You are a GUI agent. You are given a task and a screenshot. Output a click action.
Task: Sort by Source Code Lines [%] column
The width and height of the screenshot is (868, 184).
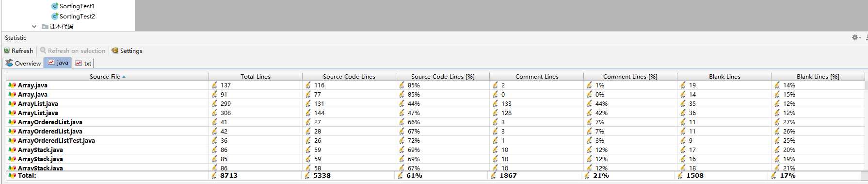(x=443, y=76)
